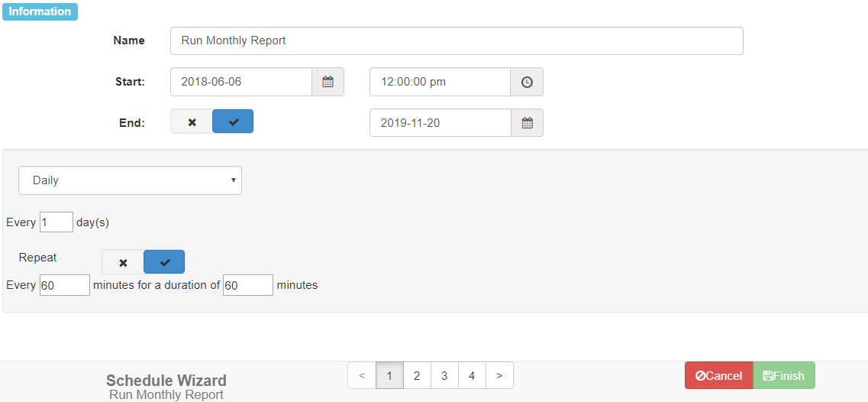
Task: Go to wizard page 2
Action: (417, 375)
